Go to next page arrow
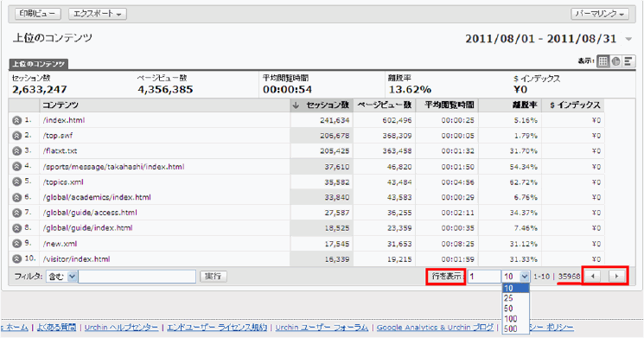The width and height of the screenshot is (644, 338). point(616,276)
